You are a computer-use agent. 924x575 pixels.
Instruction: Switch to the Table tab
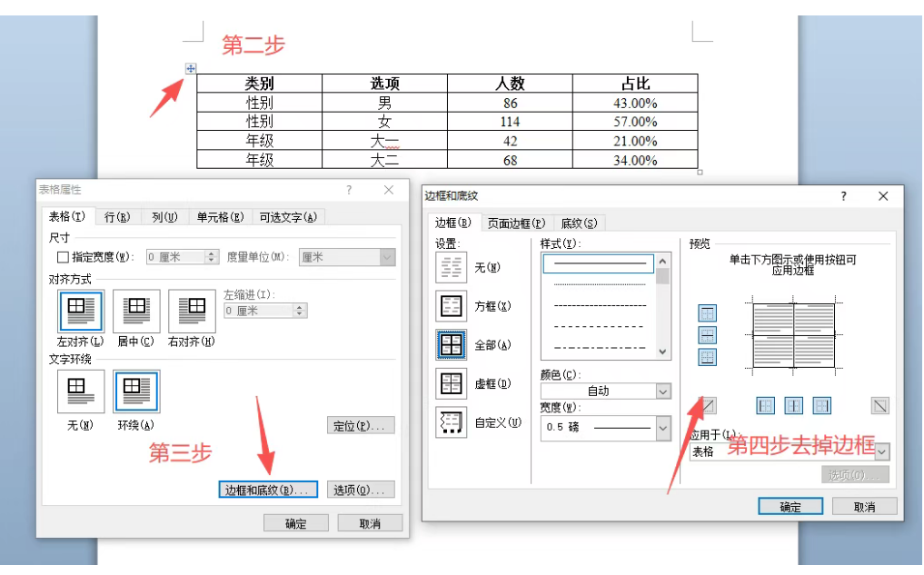point(66,217)
